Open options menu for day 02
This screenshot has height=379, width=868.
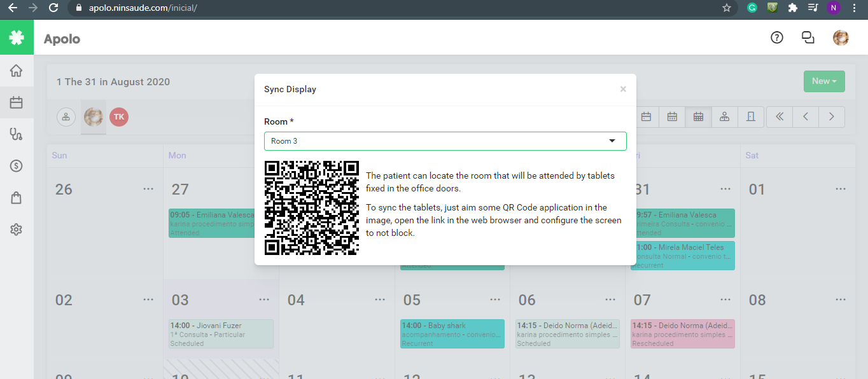click(x=148, y=300)
